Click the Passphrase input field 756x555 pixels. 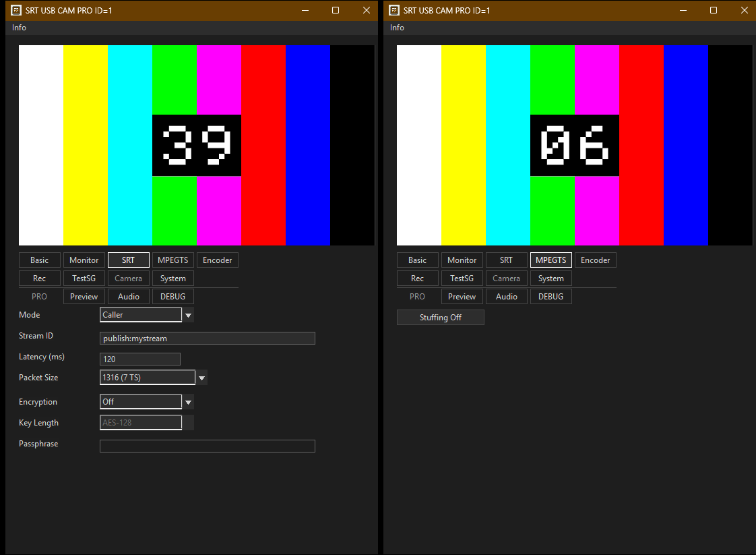point(208,446)
